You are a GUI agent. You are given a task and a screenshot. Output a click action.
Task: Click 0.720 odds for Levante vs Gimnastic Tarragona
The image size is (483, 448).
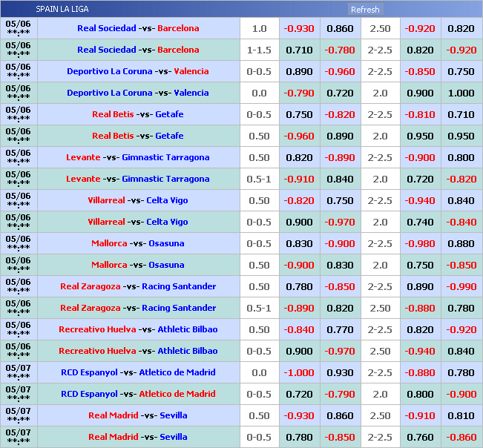420,179
